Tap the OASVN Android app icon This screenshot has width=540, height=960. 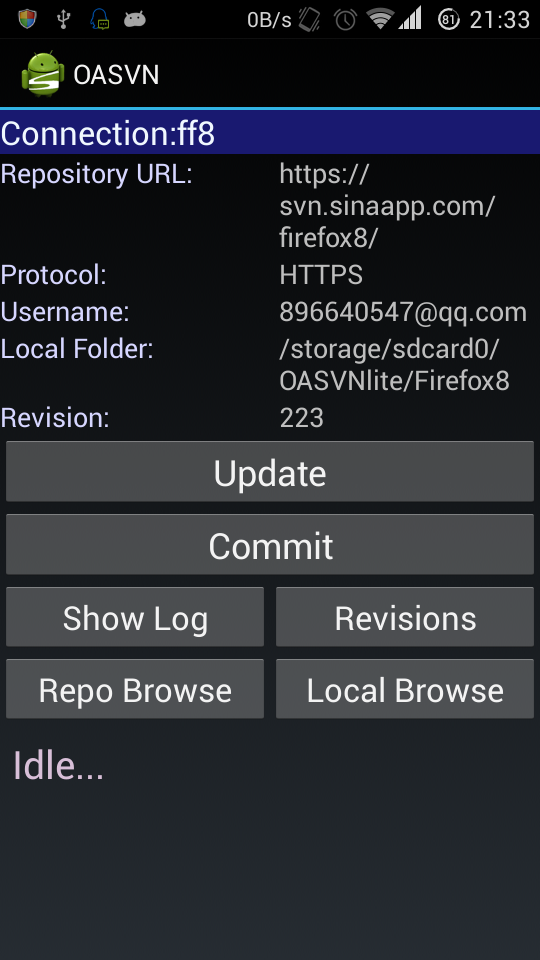[42, 75]
